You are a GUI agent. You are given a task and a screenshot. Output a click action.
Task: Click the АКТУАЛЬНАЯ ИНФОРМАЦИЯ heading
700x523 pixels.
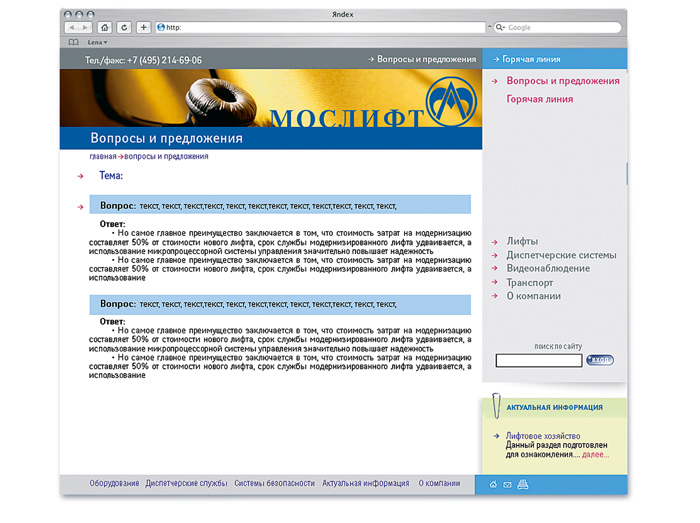coord(554,407)
